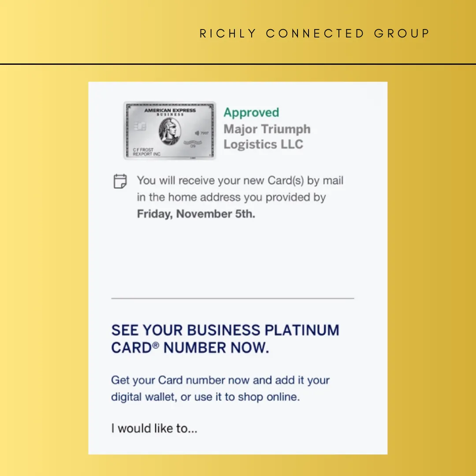Click the 'I would like to...' prompt
Viewport: 476px width, 476px height.
coord(154,428)
